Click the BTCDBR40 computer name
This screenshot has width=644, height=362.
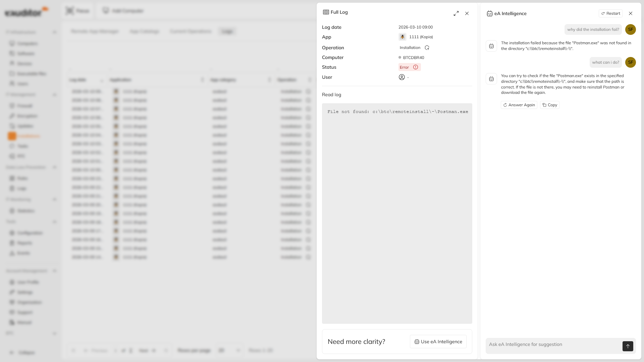pos(413,58)
